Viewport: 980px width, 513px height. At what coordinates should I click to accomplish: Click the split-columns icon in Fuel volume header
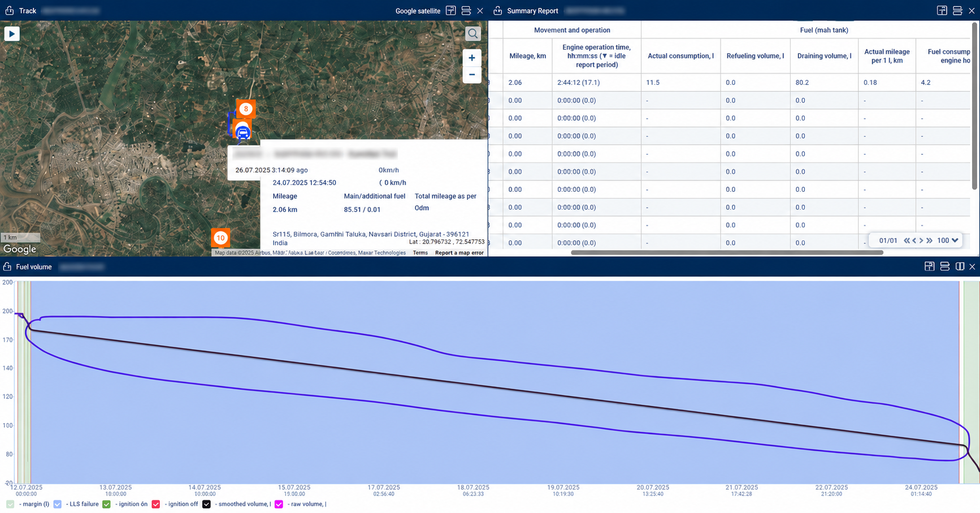[960, 266]
